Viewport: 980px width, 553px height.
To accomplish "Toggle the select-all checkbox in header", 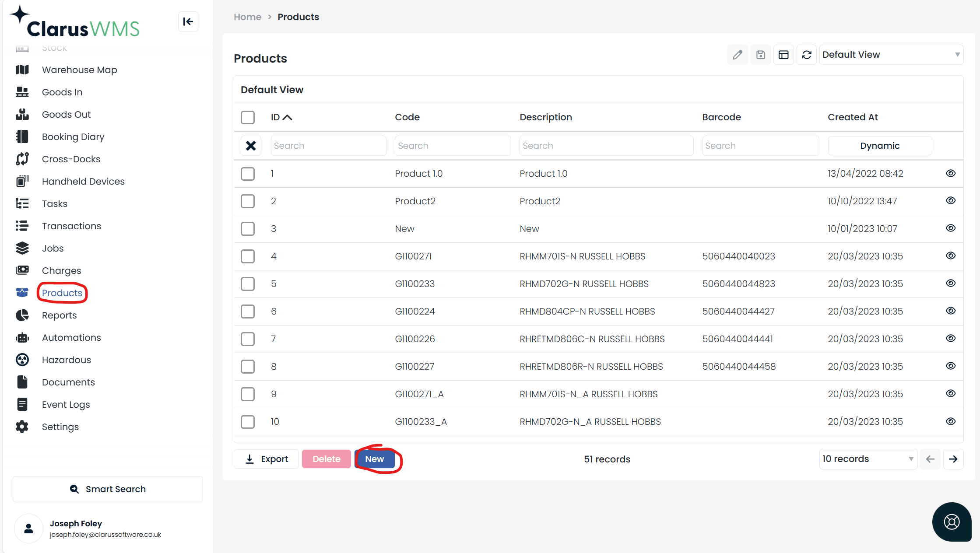I will click(248, 117).
